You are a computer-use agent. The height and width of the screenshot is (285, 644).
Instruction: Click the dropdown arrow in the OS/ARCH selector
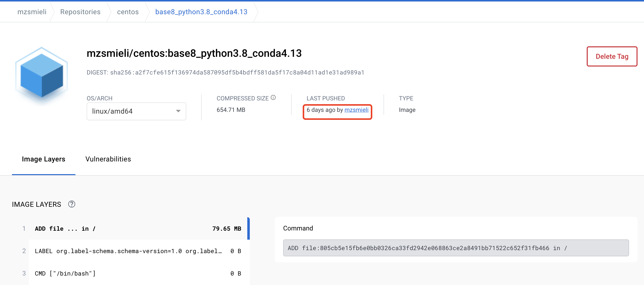(178, 111)
